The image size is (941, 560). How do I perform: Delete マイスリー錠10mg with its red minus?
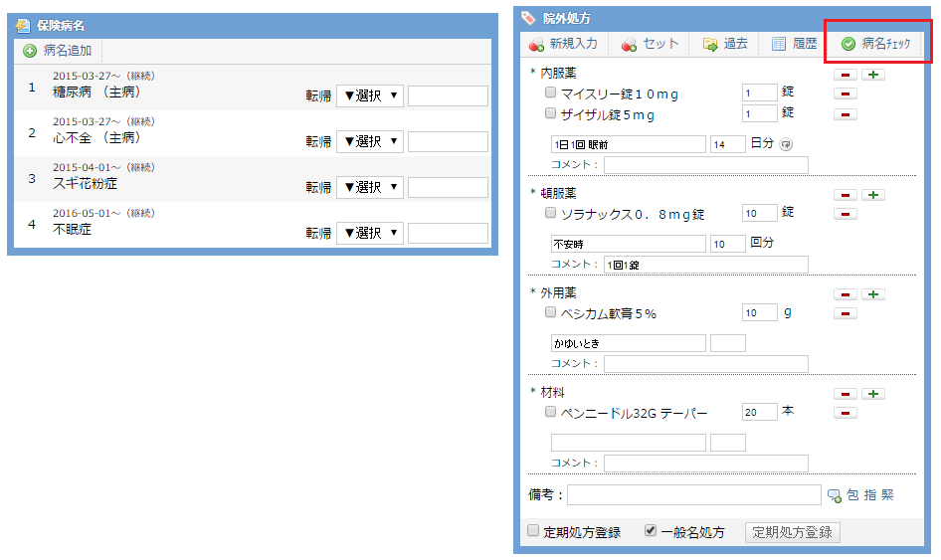coord(845,93)
